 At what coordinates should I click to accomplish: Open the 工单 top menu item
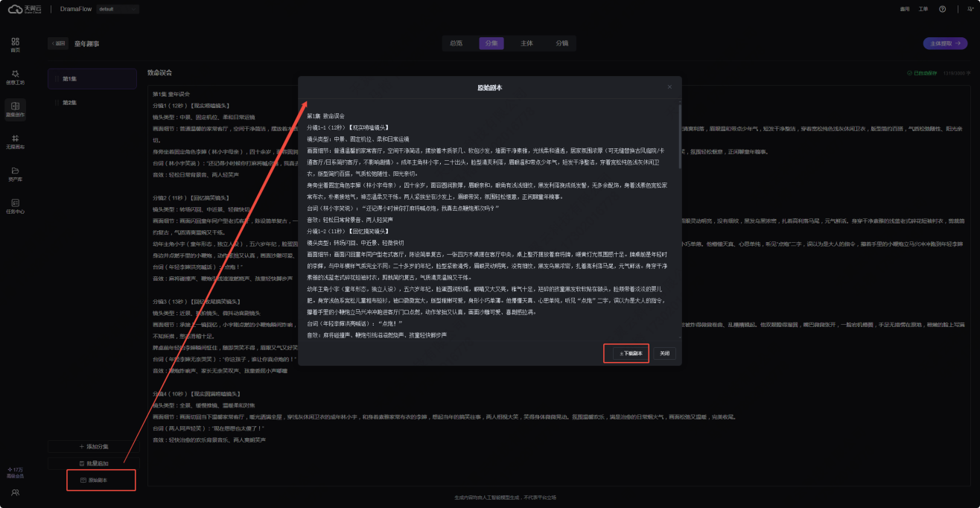click(x=923, y=9)
